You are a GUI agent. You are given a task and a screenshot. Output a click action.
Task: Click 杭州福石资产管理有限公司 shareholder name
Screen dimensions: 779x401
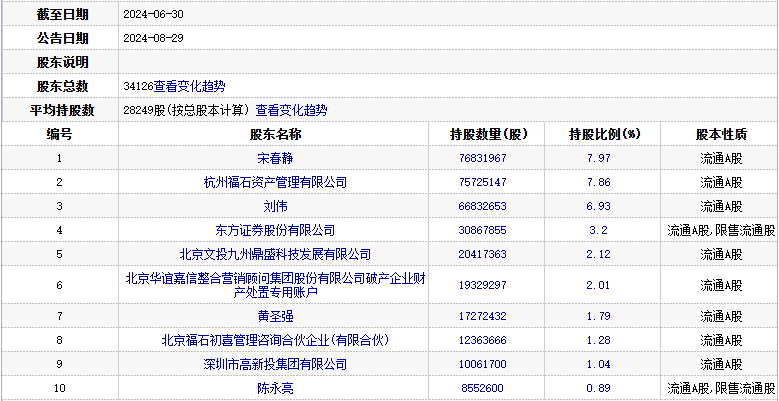point(275,182)
